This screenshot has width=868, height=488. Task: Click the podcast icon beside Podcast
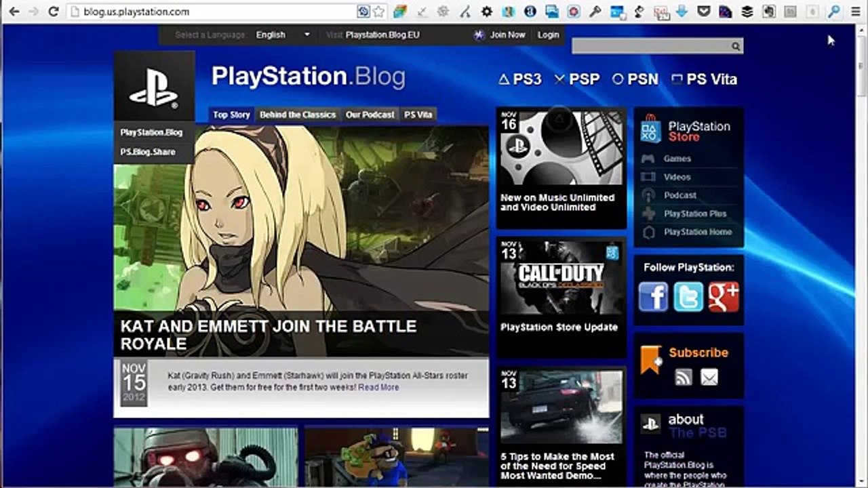(649, 195)
